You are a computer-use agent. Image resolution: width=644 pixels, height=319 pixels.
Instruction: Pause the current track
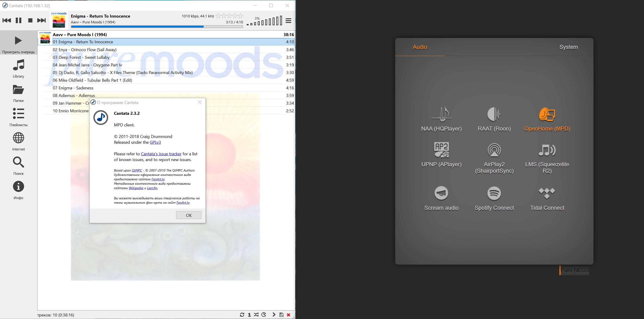tap(19, 20)
